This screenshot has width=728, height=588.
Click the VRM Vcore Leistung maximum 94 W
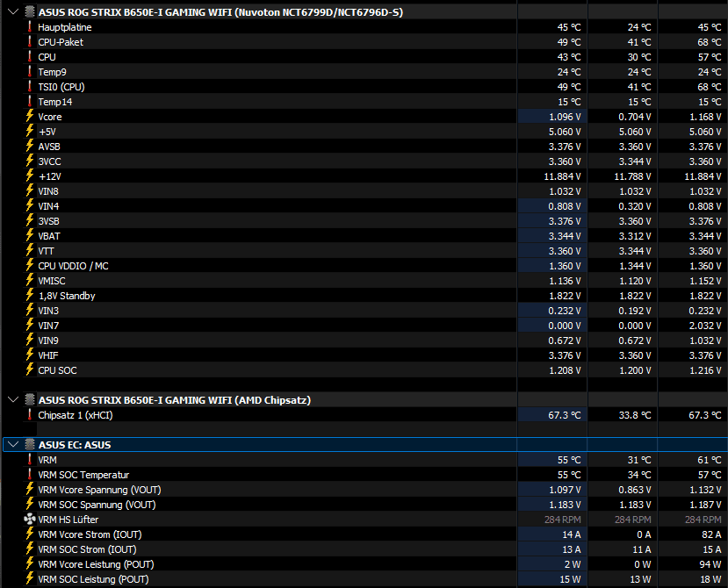coord(710,564)
